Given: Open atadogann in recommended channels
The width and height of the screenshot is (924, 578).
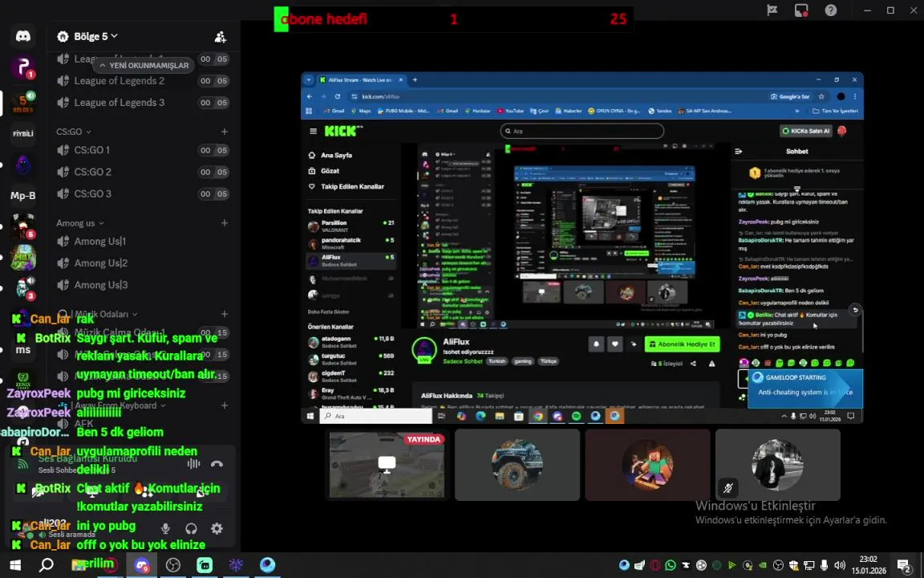Looking at the screenshot, I should (351, 341).
